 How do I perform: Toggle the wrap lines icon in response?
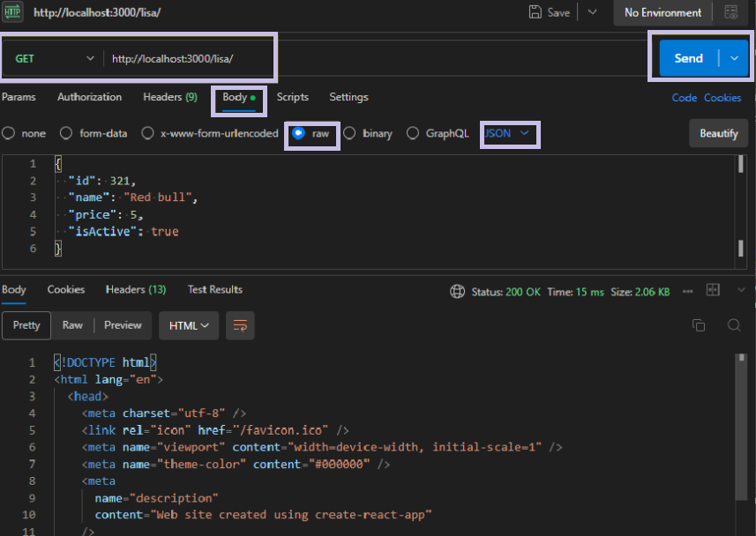pos(240,325)
